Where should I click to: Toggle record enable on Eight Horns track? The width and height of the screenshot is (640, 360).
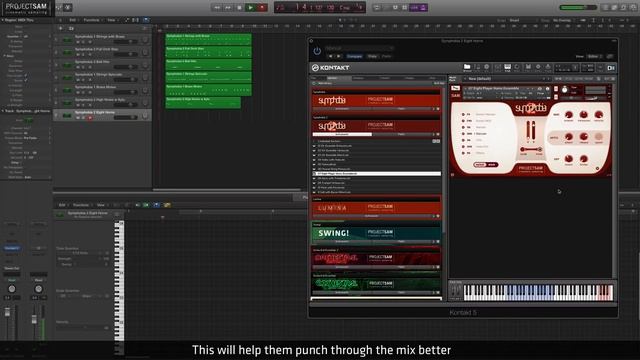90,118
